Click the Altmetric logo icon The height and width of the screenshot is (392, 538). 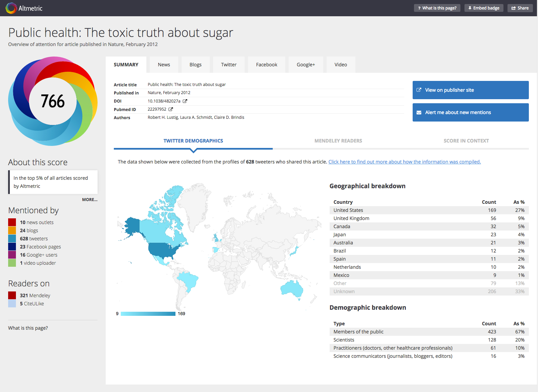click(x=11, y=8)
